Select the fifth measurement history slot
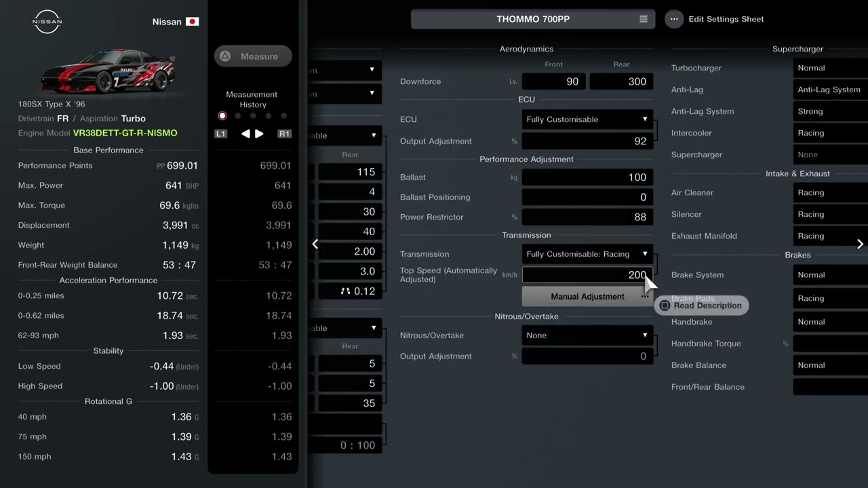Screen dimensions: 868x488 pos(284,116)
